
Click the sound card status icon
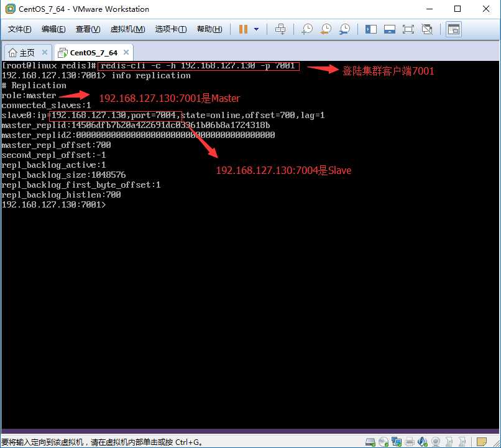click(423, 442)
